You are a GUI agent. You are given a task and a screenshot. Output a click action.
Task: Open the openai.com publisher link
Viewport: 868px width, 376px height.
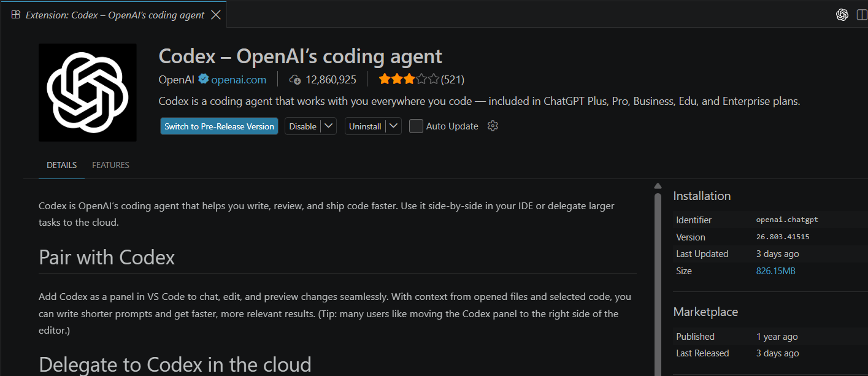(239, 79)
